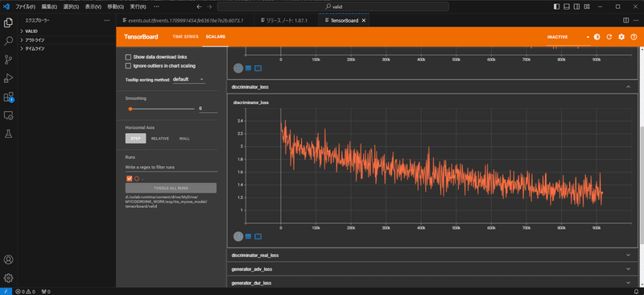Open the 編集(E) menu
This screenshot has width=644, height=295.
click(x=49, y=7)
